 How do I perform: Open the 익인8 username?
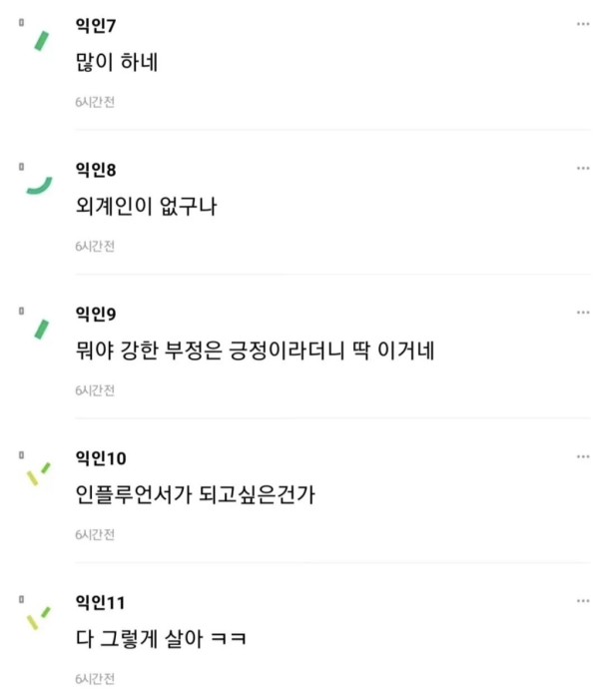coord(96,170)
